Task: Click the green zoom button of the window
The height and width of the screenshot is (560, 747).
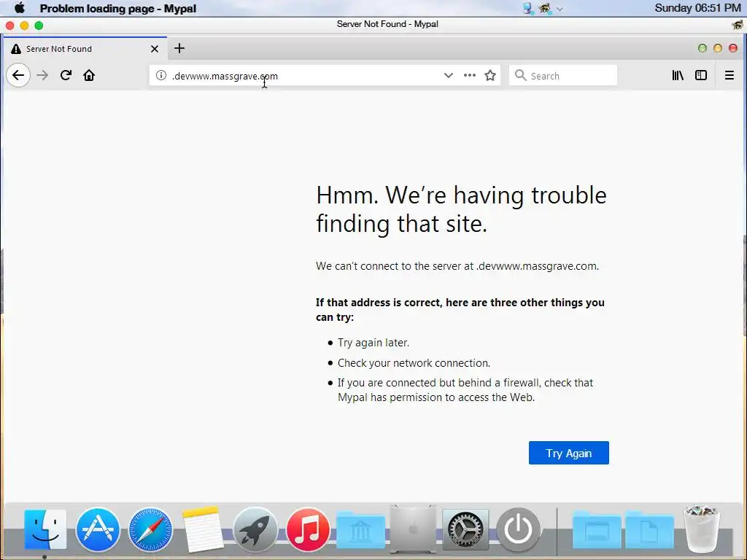Action: (39, 26)
